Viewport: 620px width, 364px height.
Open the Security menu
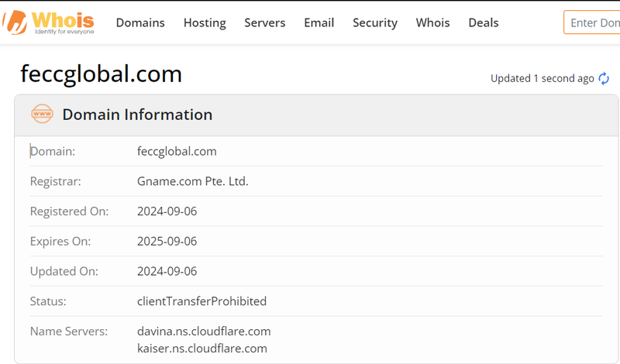375,22
